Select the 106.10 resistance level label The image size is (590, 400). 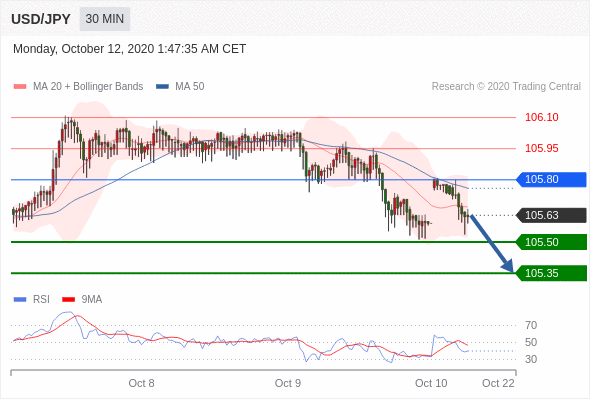(x=541, y=117)
